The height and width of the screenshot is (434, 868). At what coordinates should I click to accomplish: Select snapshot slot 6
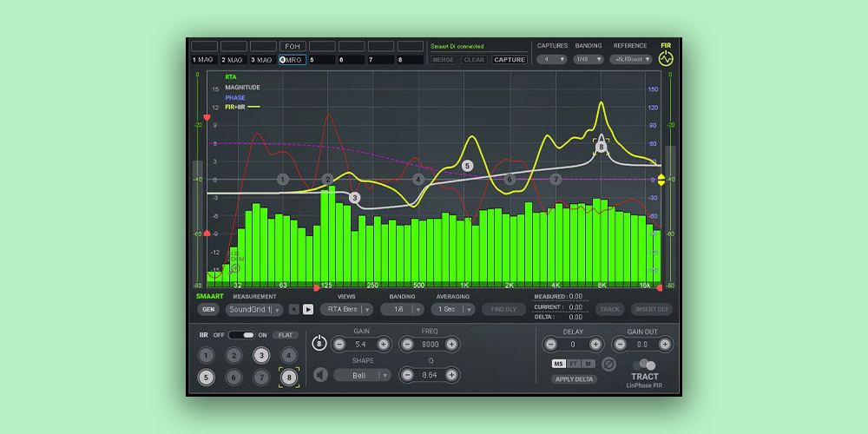[352, 60]
